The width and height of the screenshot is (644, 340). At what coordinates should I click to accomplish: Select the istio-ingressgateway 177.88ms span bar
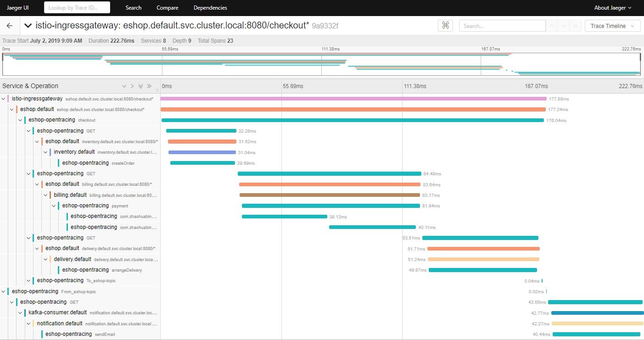pyautogui.click(x=353, y=99)
